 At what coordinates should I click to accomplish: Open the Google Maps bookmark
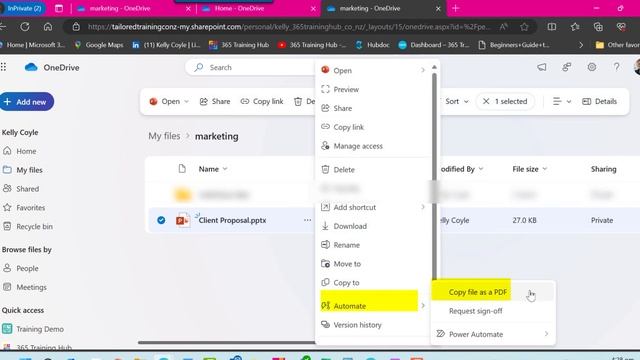pos(98,45)
